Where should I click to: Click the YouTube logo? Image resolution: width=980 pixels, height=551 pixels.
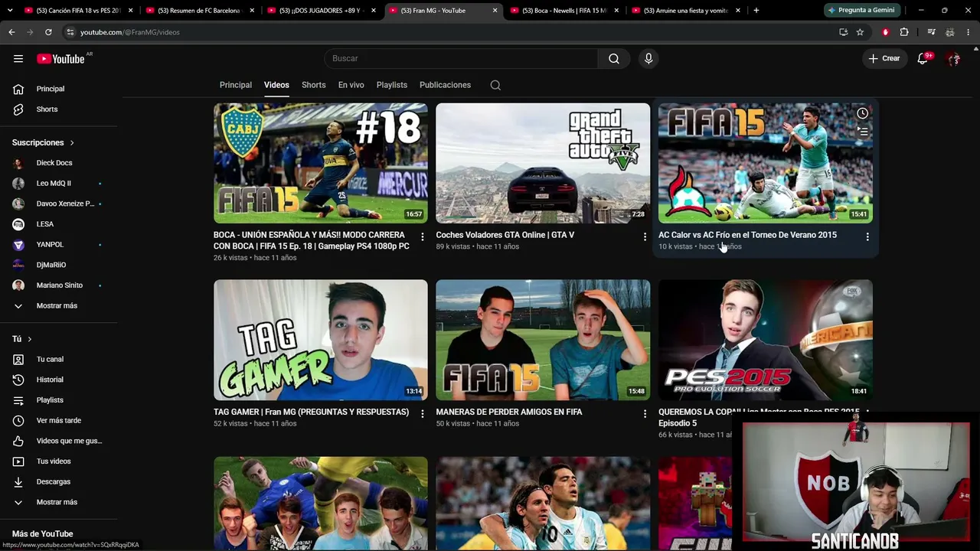pyautogui.click(x=60, y=59)
